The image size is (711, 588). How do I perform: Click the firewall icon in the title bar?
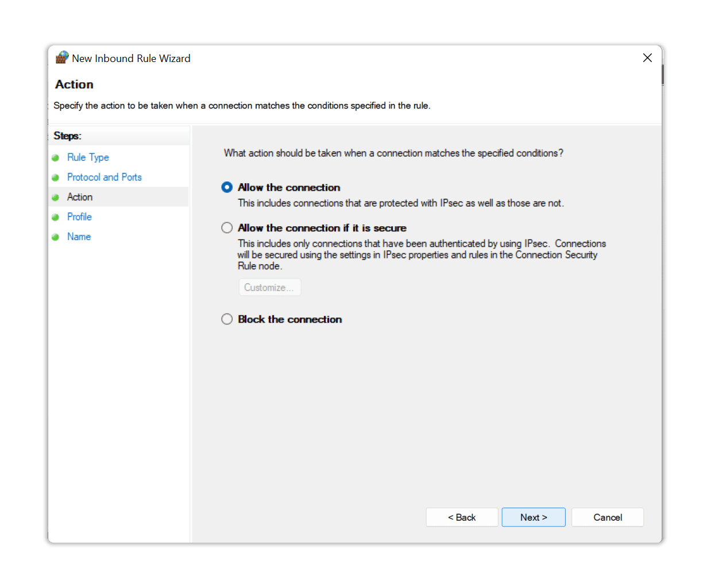[x=61, y=57]
